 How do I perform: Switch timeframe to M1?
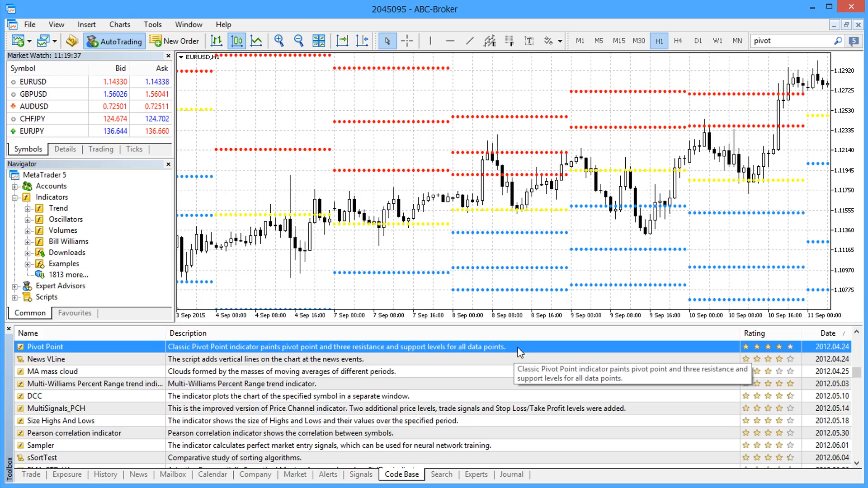click(x=580, y=41)
